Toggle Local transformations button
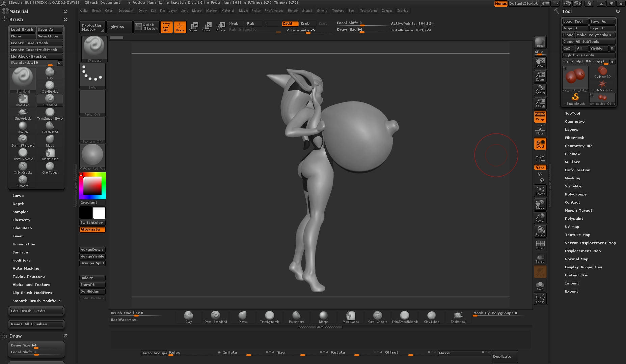The height and width of the screenshot is (364, 626). tap(540, 144)
